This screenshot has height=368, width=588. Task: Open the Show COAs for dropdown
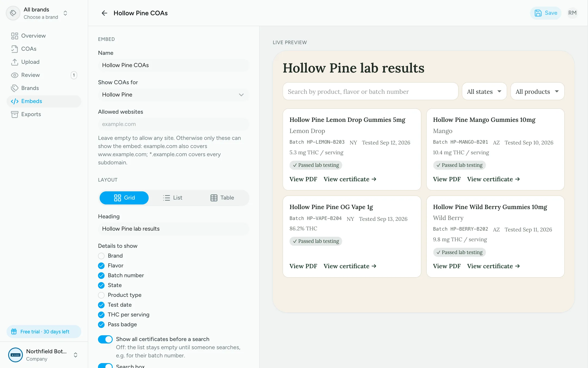[173, 95]
